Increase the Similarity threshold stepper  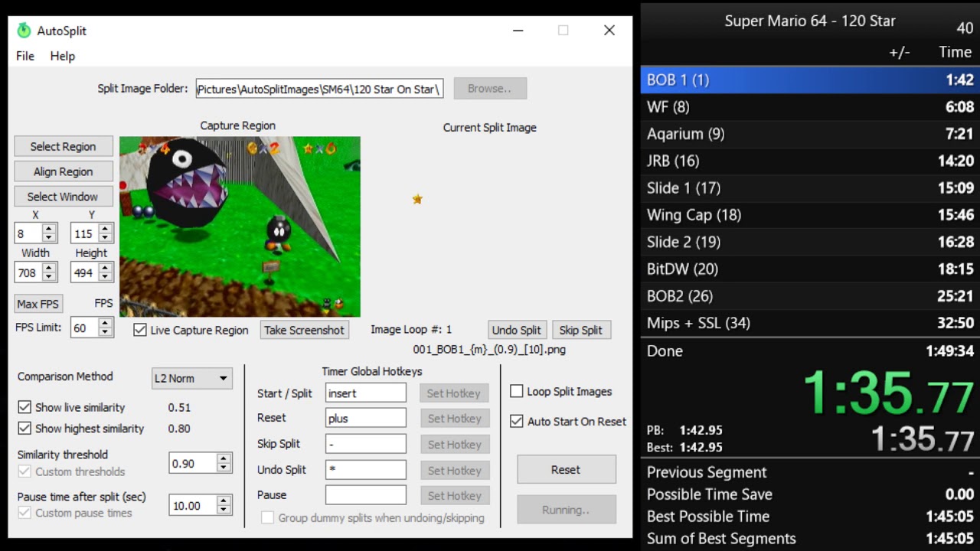tap(224, 458)
